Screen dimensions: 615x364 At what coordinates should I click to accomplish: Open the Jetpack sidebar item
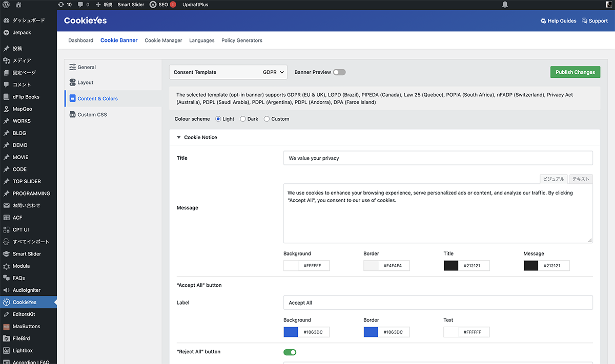tap(22, 32)
